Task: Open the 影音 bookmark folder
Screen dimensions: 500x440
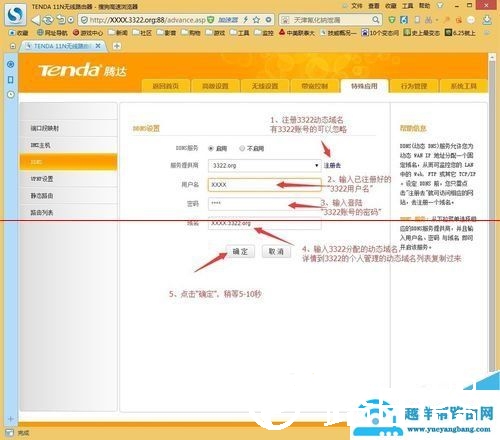Action: [166, 33]
